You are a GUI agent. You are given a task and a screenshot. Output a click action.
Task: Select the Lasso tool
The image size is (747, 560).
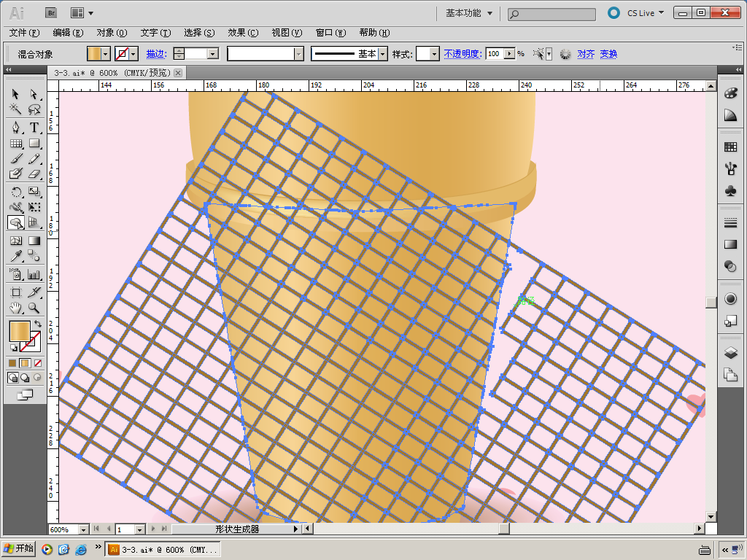(34, 109)
